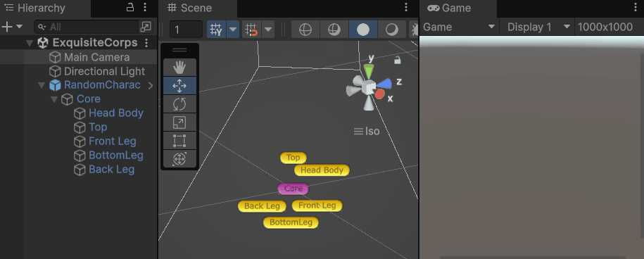Collapse the Core object tree

point(54,99)
